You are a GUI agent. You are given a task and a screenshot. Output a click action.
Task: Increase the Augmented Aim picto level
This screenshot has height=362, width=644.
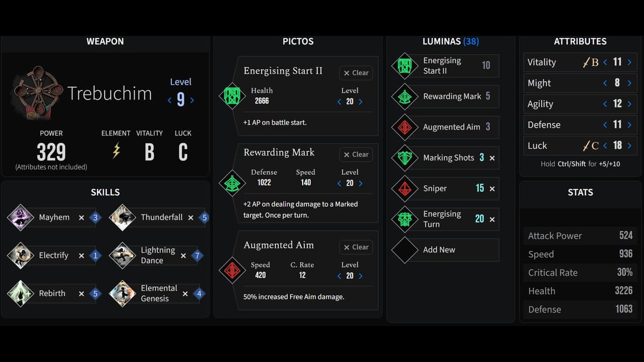click(361, 276)
